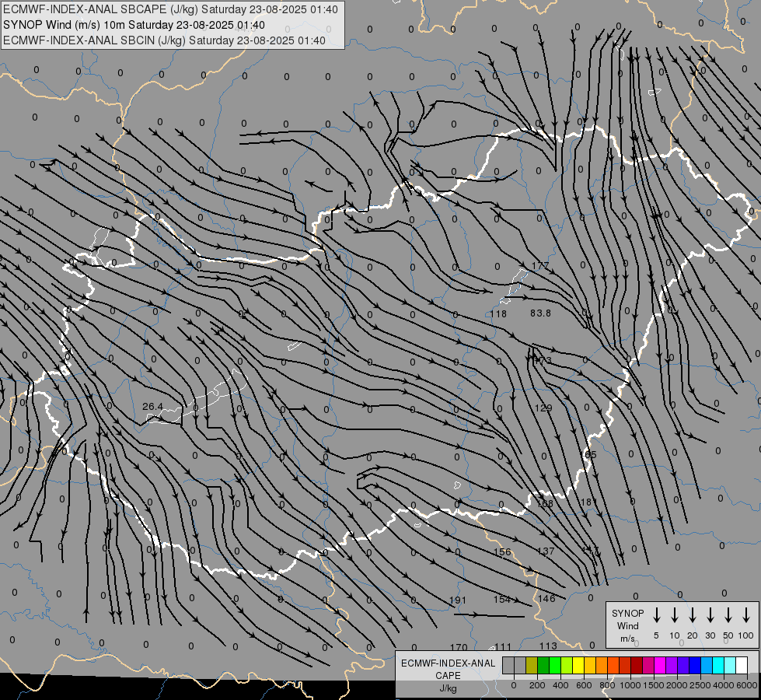The width and height of the screenshot is (761, 700).
Task: Click the SBCAPE title line in header
Action: tap(170, 9)
